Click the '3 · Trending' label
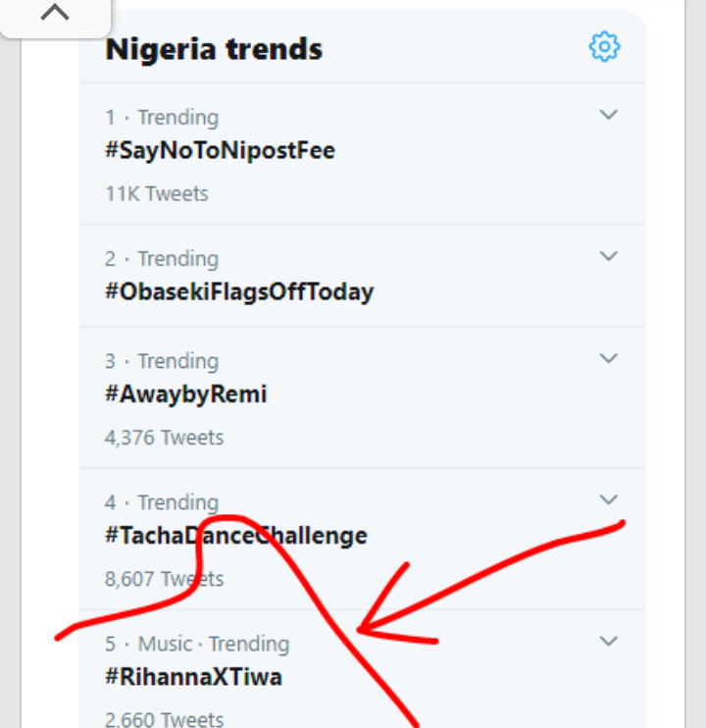The width and height of the screenshot is (706, 728). [162, 361]
